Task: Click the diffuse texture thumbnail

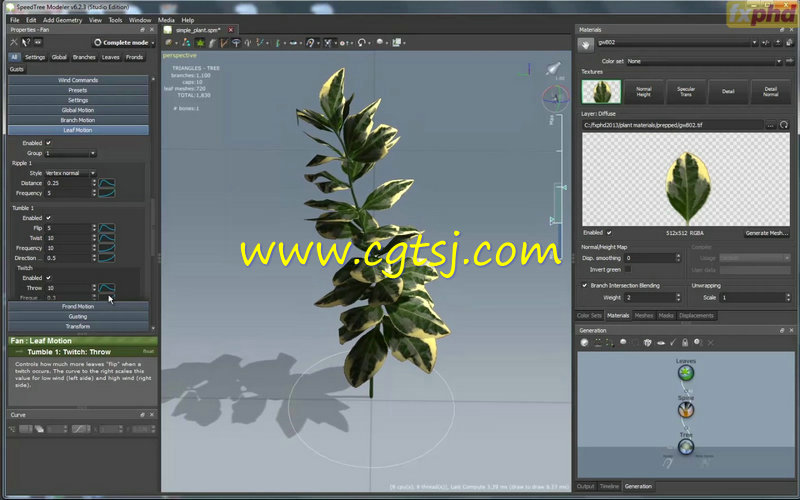Action: click(x=601, y=92)
